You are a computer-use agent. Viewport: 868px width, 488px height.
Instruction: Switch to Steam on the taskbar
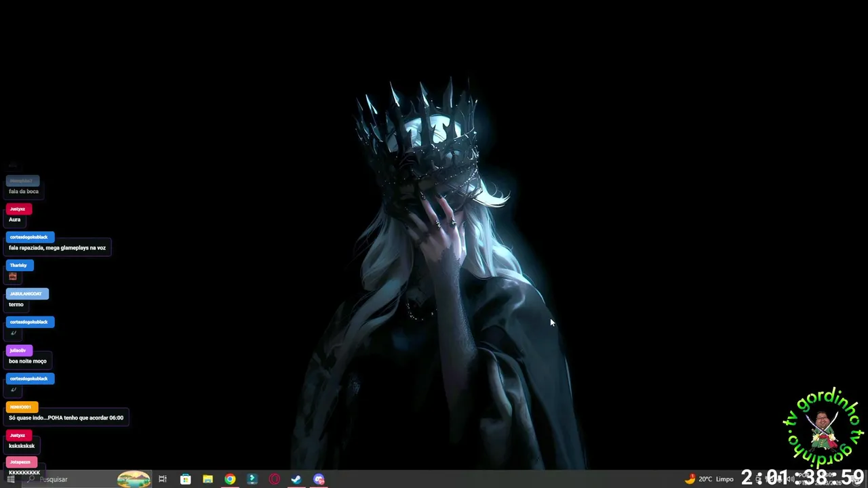[x=296, y=479]
